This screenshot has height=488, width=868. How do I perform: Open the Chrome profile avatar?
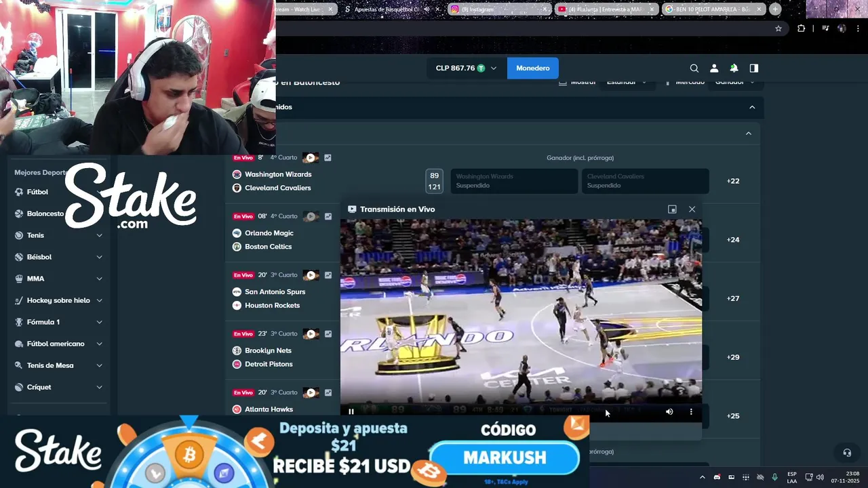click(x=842, y=28)
